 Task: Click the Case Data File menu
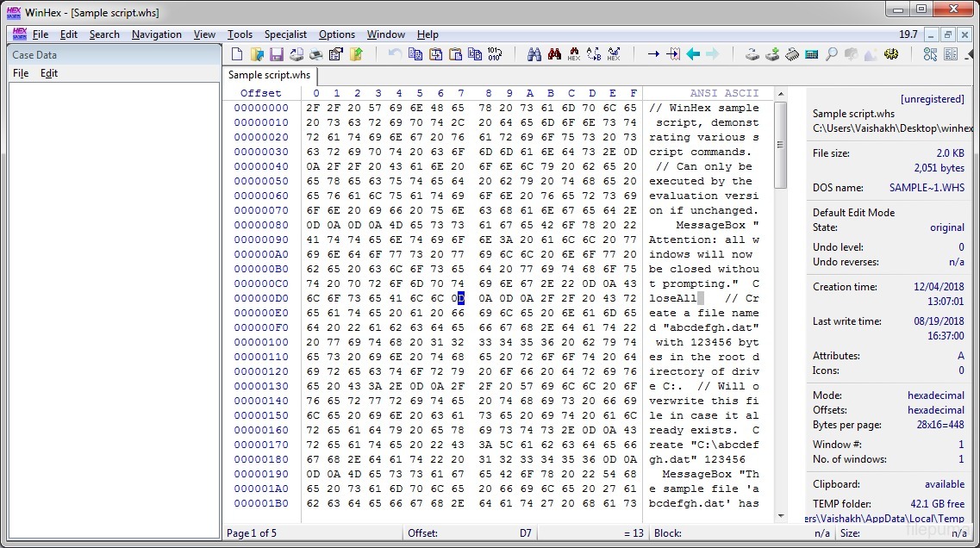pyautogui.click(x=21, y=73)
